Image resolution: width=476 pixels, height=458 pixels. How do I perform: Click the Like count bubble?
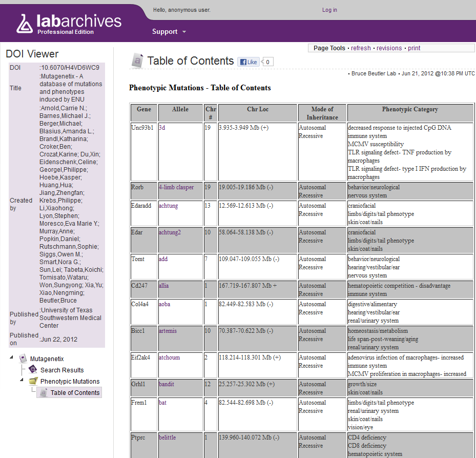click(x=268, y=62)
